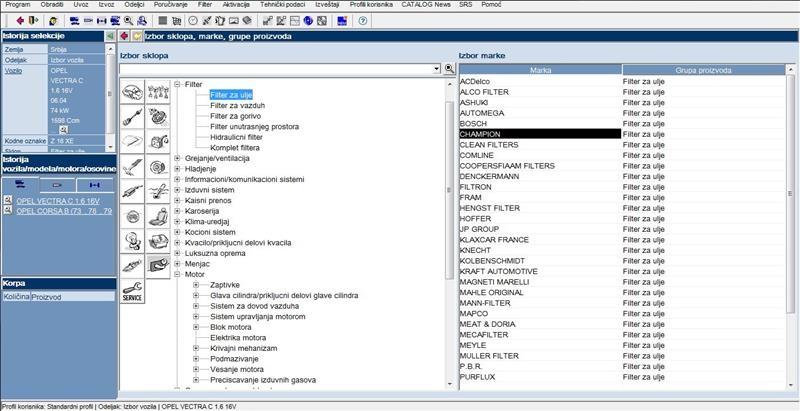Image resolution: width=800 pixels, height=411 pixels.
Task: Open the shopping cart toolbar icon
Action: [x=177, y=20]
